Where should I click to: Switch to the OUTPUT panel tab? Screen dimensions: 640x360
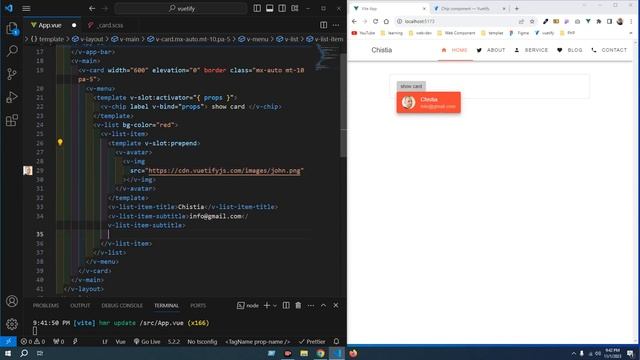pos(80,305)
